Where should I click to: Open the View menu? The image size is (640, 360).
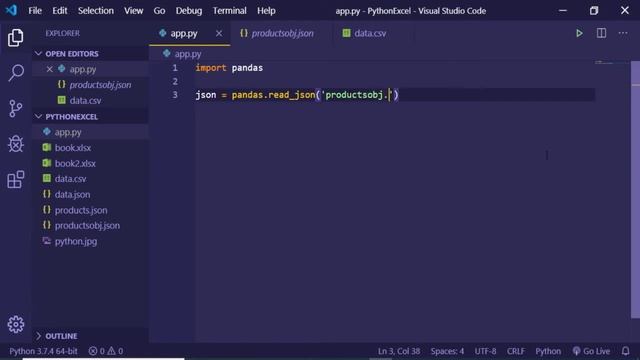133,11
